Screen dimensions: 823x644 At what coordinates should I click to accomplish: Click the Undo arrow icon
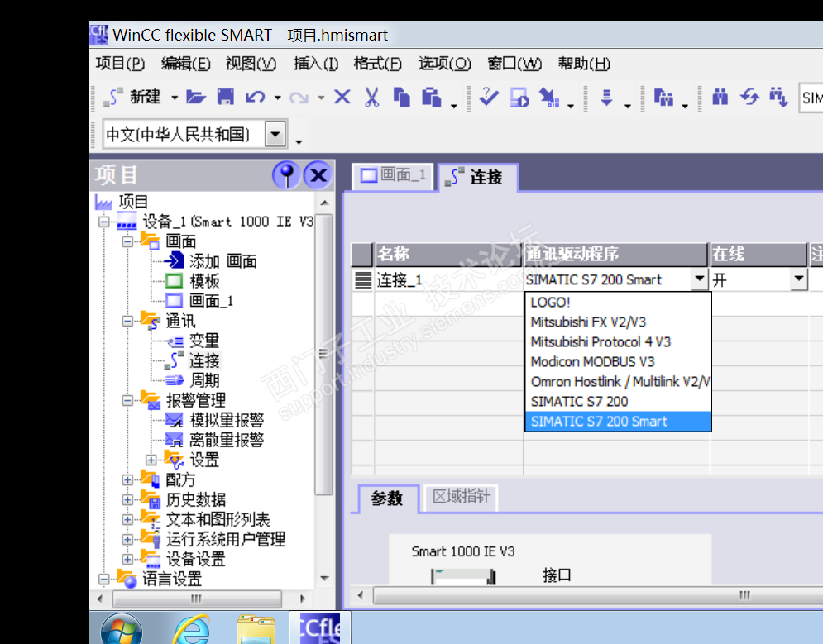click(x=256, y=97)
